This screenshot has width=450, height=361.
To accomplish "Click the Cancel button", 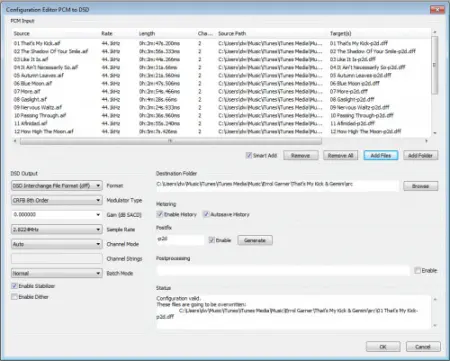I will tap(423, 347).
